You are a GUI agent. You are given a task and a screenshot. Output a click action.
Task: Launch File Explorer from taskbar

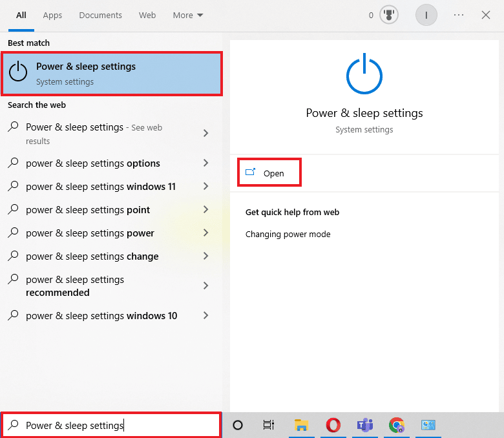point(301,425)
